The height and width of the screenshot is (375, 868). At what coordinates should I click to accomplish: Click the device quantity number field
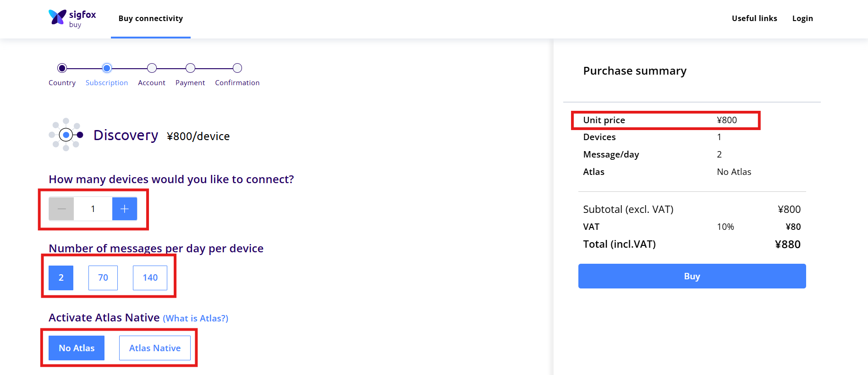[x=93, y=209]
